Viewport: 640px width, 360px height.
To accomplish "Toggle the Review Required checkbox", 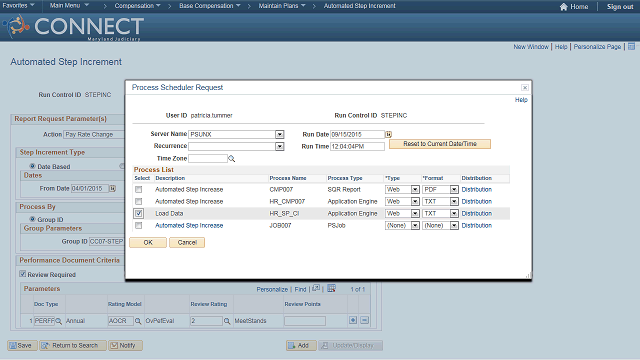I will click(23, 274).
